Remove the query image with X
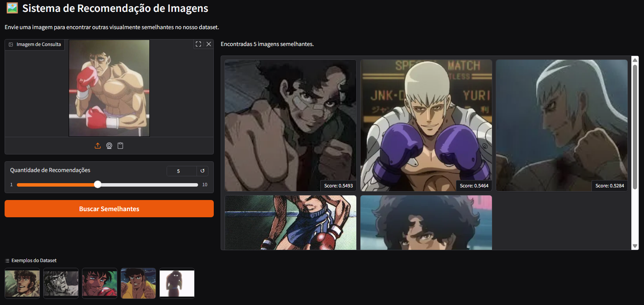The height and width of the screenshot is (305, 644). coord(209,44)
